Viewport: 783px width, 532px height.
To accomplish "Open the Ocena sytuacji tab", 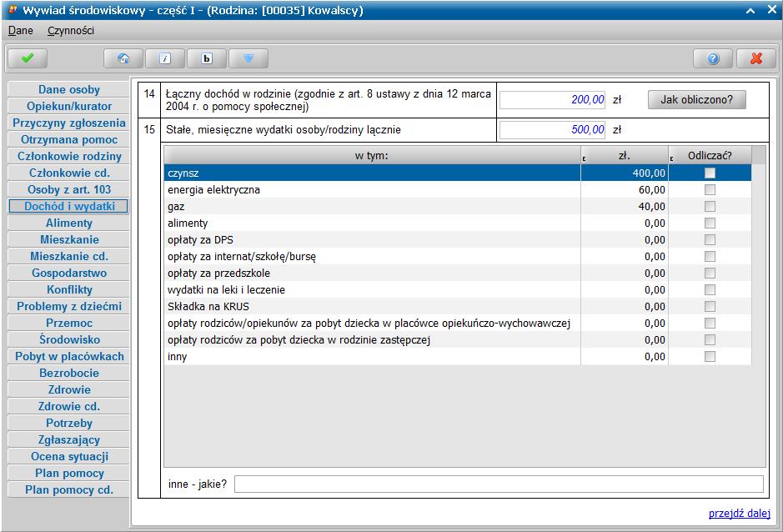I will click(x=69, y=457).
